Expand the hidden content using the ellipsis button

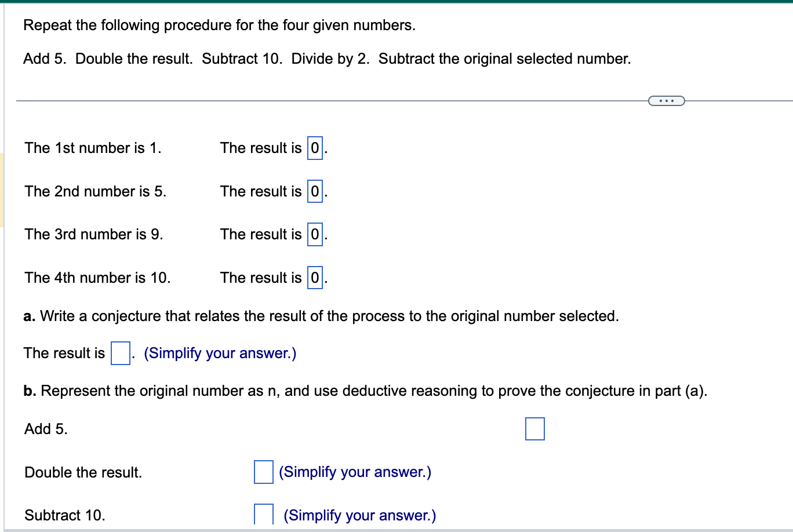pos(665,100)
